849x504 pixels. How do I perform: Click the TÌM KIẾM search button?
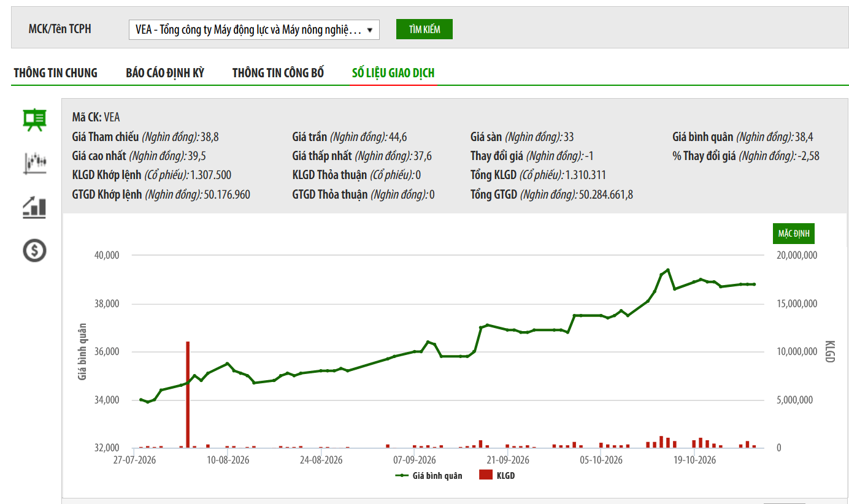tap(424, 29)
